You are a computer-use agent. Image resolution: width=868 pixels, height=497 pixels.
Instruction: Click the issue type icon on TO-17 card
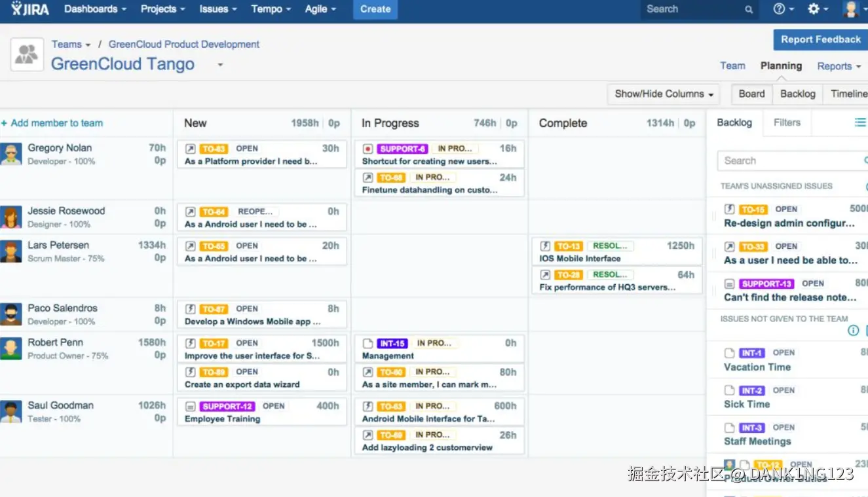(190, 343)
